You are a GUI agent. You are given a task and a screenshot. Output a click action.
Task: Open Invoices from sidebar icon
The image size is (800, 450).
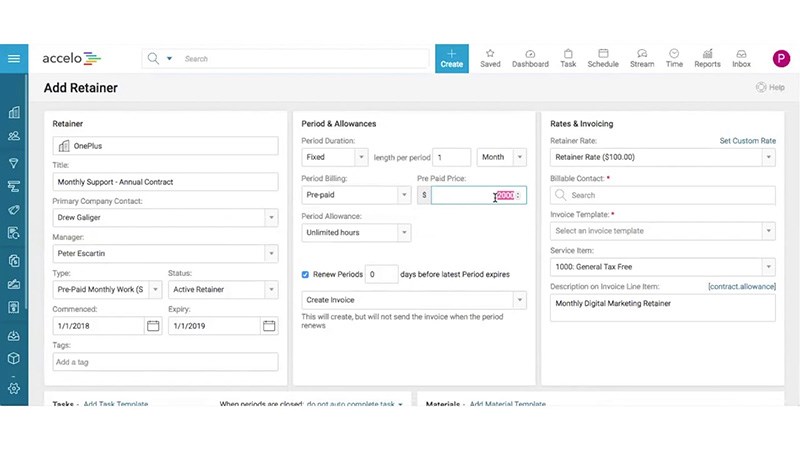[14, 307]
